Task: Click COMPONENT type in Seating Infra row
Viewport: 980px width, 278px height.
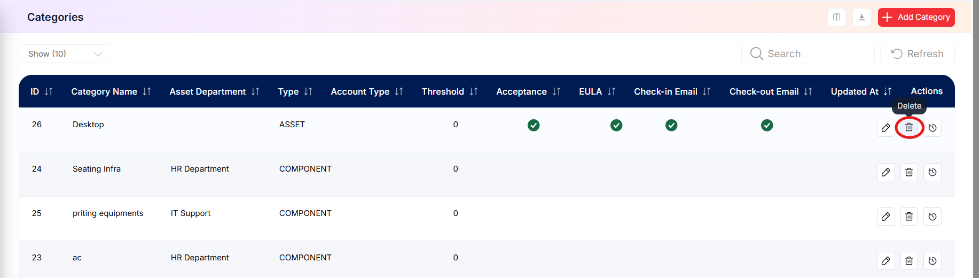Action: click(x=305, y=169)
